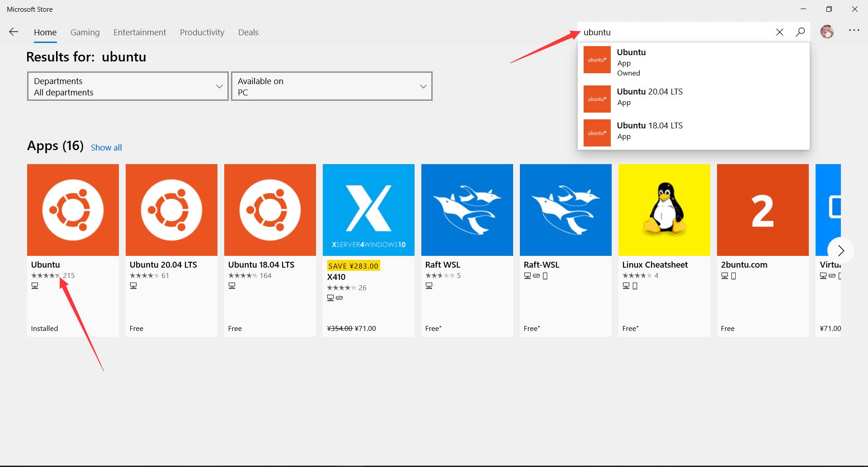Open the Productivity tab
Image resolution: width=868 pixels, height=467 pixels.
point(202,32)
